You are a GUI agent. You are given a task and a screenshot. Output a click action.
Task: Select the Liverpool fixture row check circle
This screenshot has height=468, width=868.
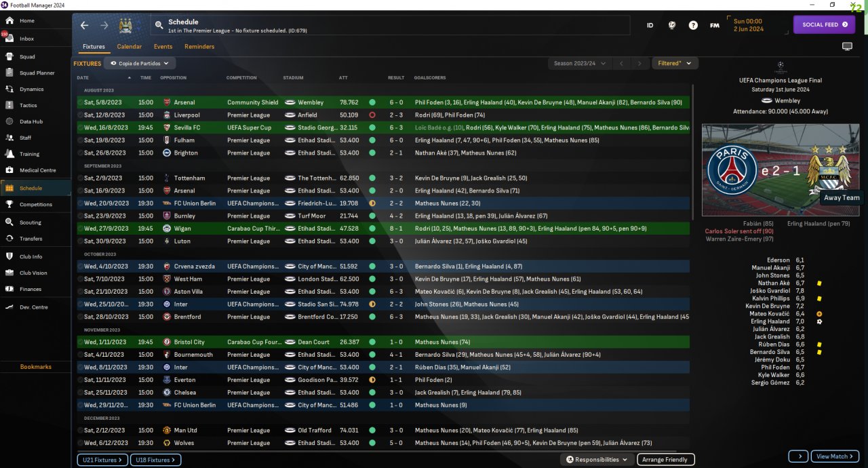(x=80, y=115)
